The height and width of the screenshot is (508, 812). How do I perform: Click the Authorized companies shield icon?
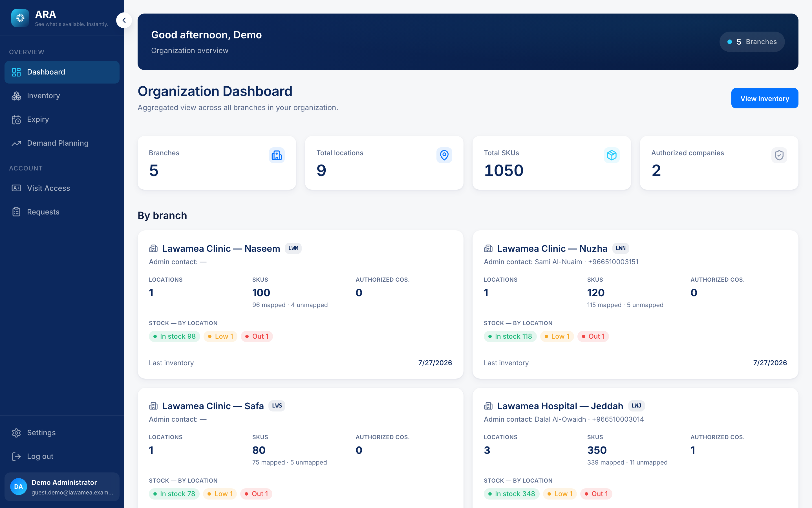[779, 155]
